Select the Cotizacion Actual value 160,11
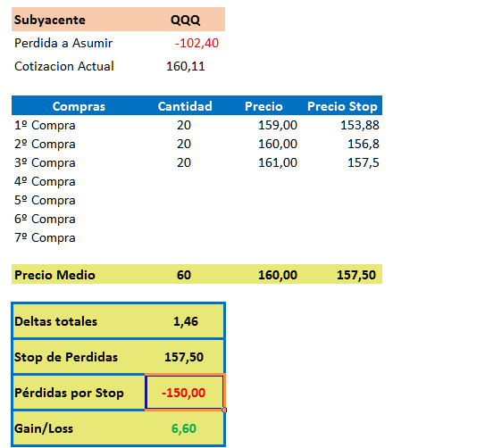Screen dimensions: 485x448 (186, 66)
